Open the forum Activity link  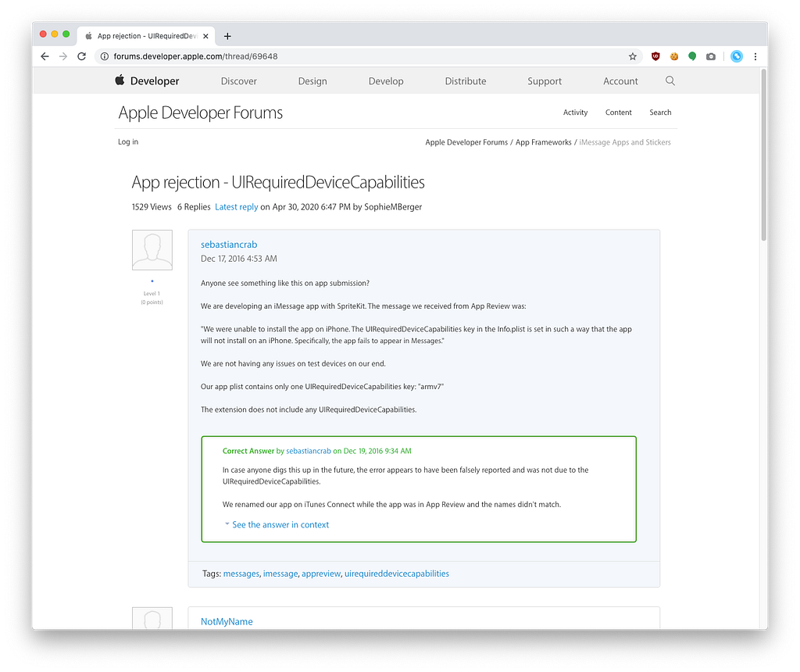(x=575, y=113)
